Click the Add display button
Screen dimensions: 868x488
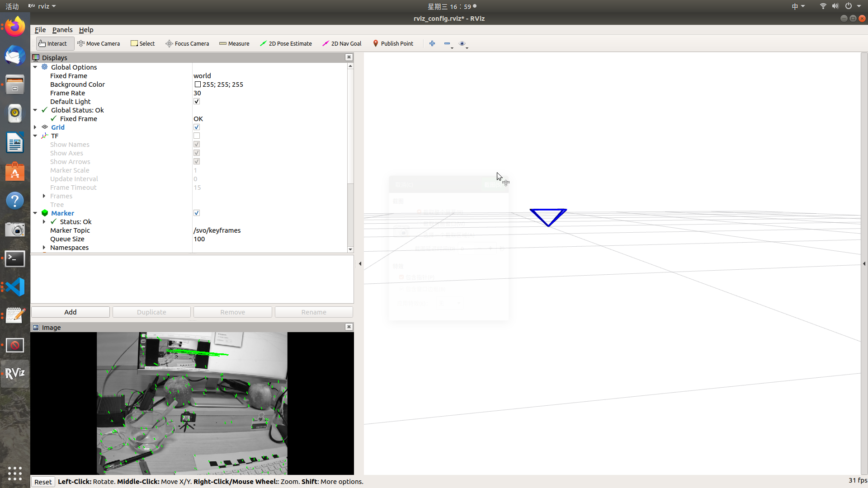pos(71,312)
